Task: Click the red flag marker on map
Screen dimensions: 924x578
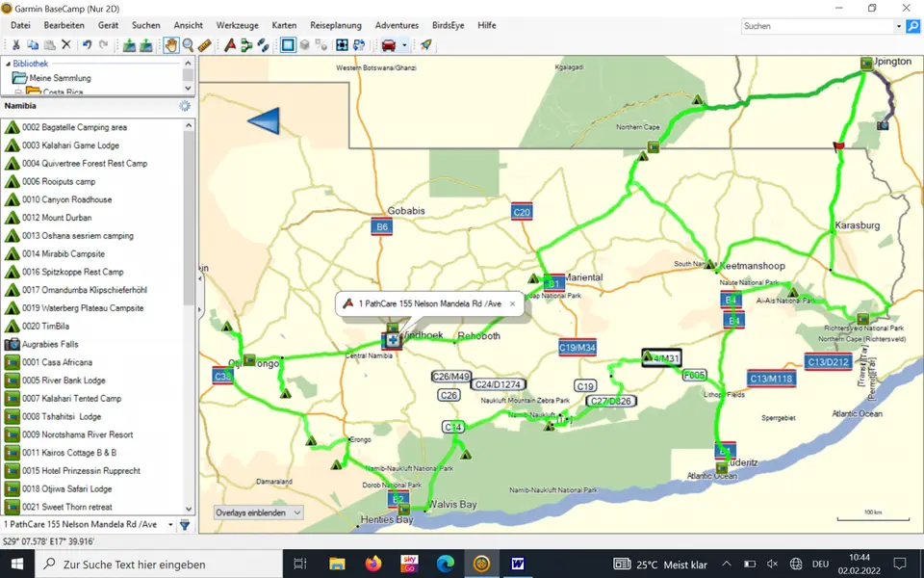Action: click(x=838, y=146)
